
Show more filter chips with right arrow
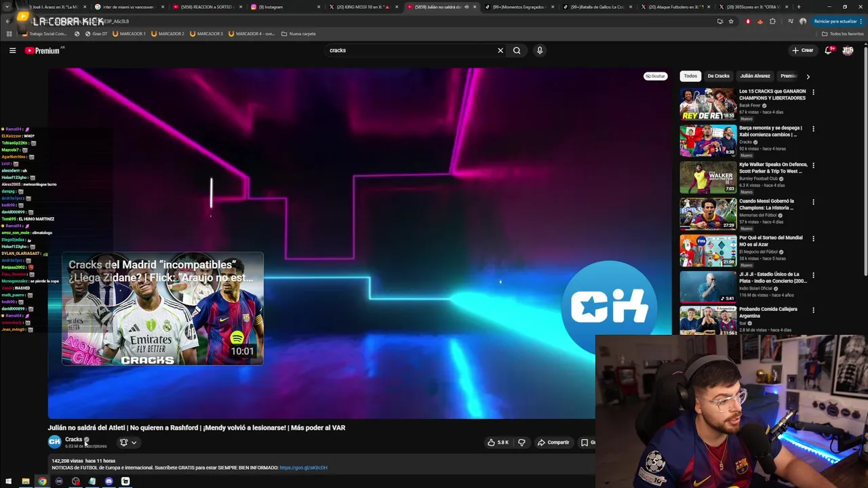coord(808,77)
